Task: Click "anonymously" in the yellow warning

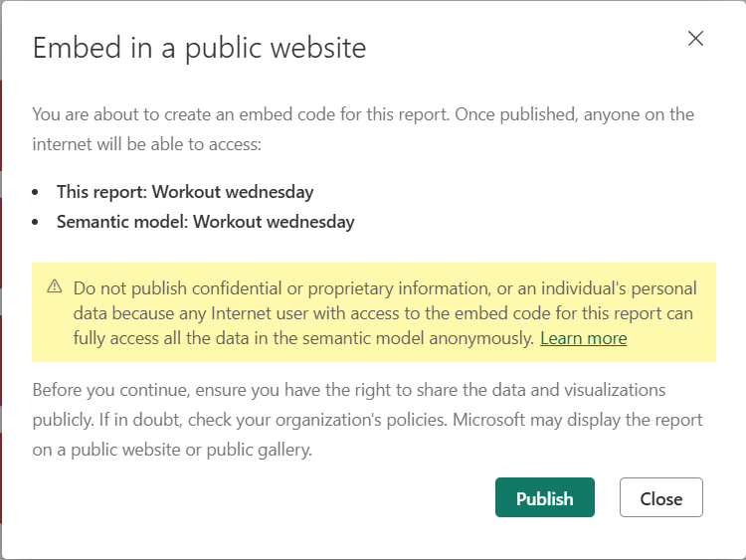Action: 486,338
